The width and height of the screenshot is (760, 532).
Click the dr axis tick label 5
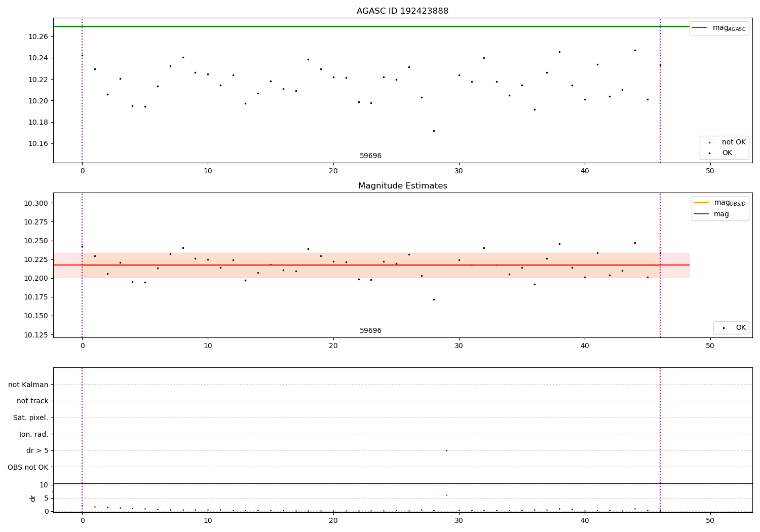click(46, 498)
